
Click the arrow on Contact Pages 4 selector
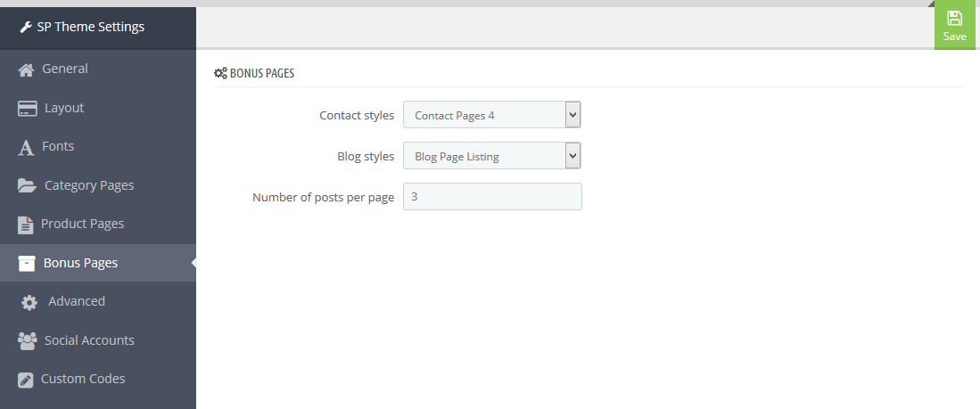(x=573, y=115)
